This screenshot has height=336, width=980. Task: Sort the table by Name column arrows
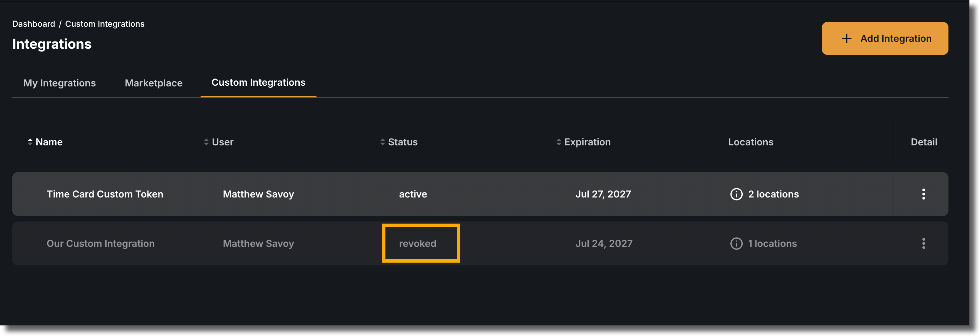[x=30, y=142]
